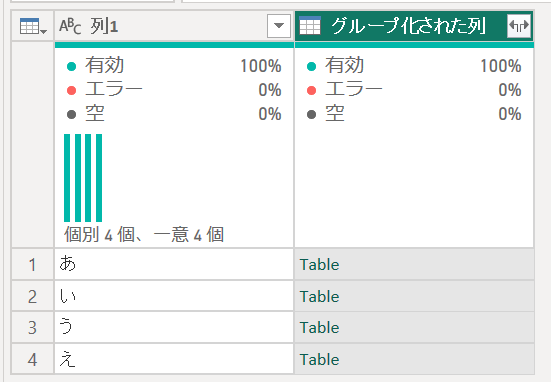551x382 pixels.
Task: Select the cell containing あ
Action: pos(174,264)
